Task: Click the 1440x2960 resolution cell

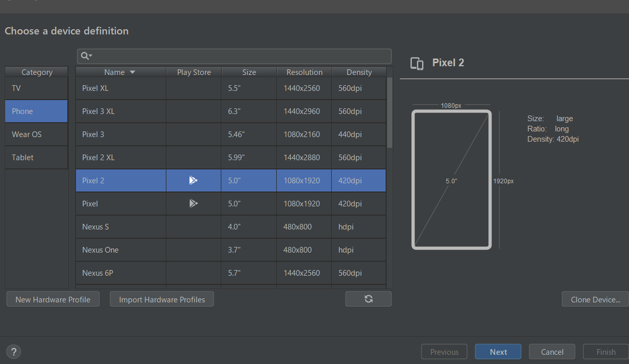Action: click(304, 111)
